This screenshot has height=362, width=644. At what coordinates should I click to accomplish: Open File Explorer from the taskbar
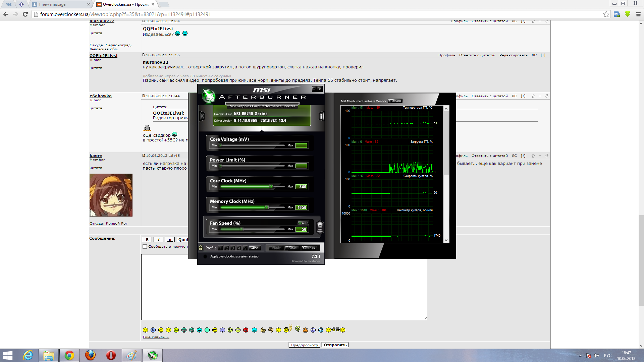click(x=49, y=355)
